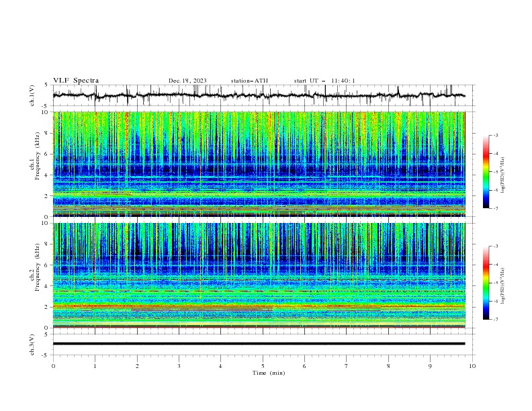532x411 pixels.
Task: Click the "start UT = 11:40: 1" text
Action: [324, 81]
